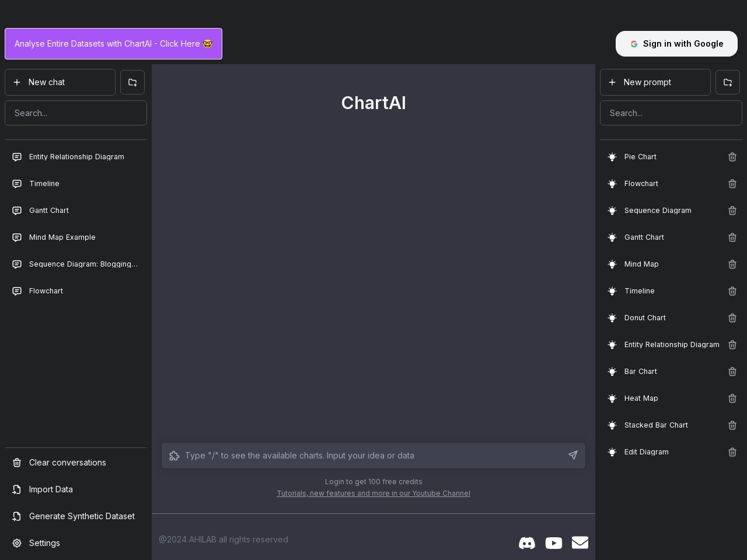Open Import Data

click(x=76, y=489)
